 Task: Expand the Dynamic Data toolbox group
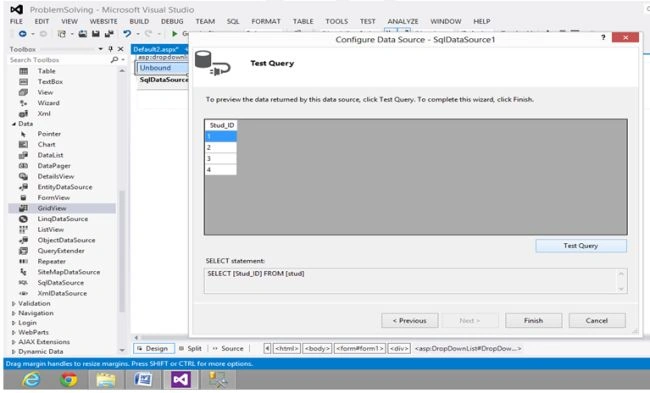click(14, 352)
